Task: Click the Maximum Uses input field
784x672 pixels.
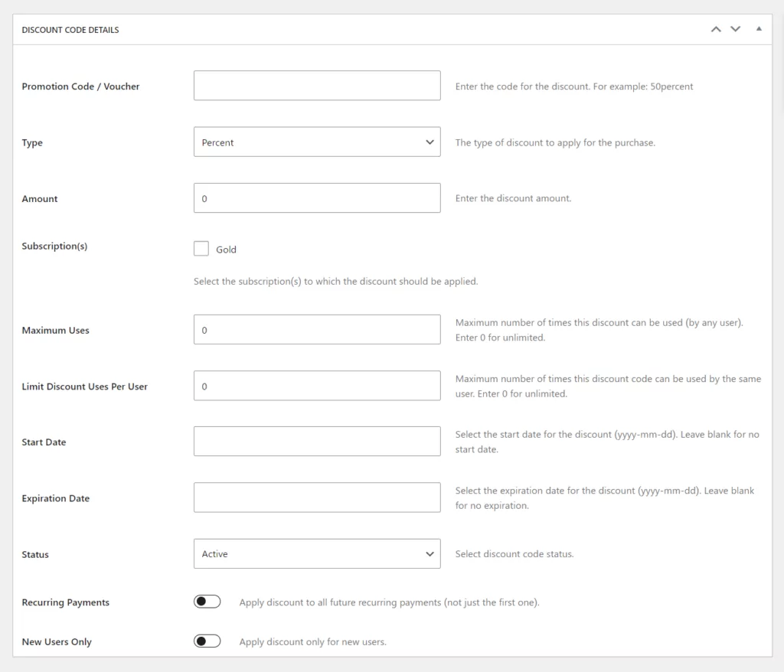Action: (317, 330)
